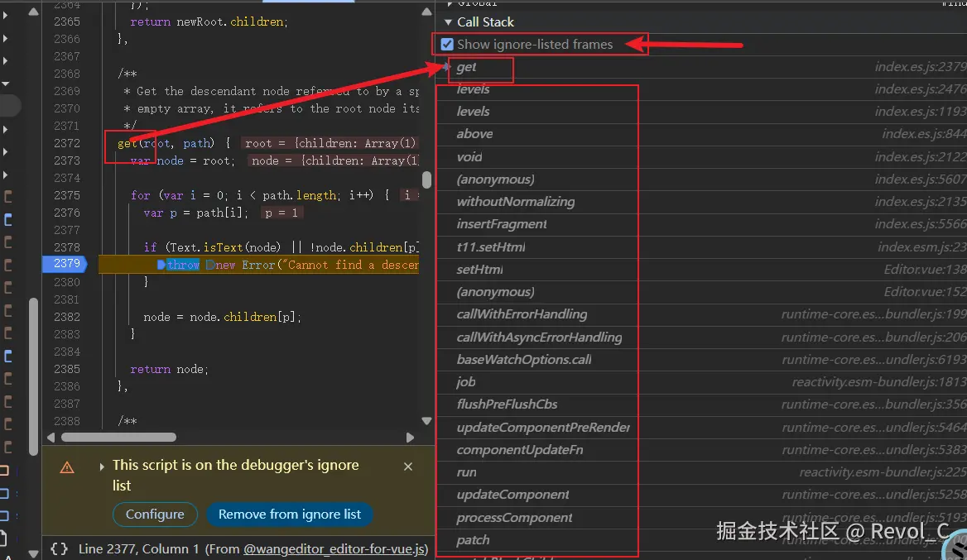This screenshot has width=967, height=560.
Task: Click scroll-up arrow of code editor
Action: click(426, 11)
